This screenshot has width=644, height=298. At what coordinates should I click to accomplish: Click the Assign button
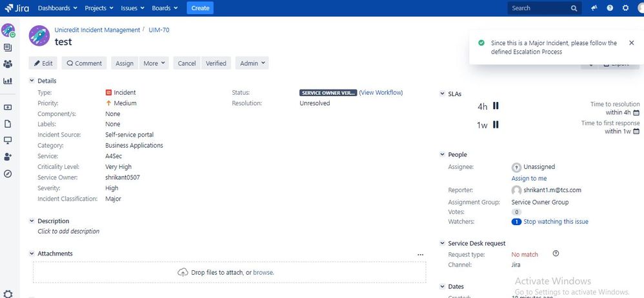pos(125,63)
